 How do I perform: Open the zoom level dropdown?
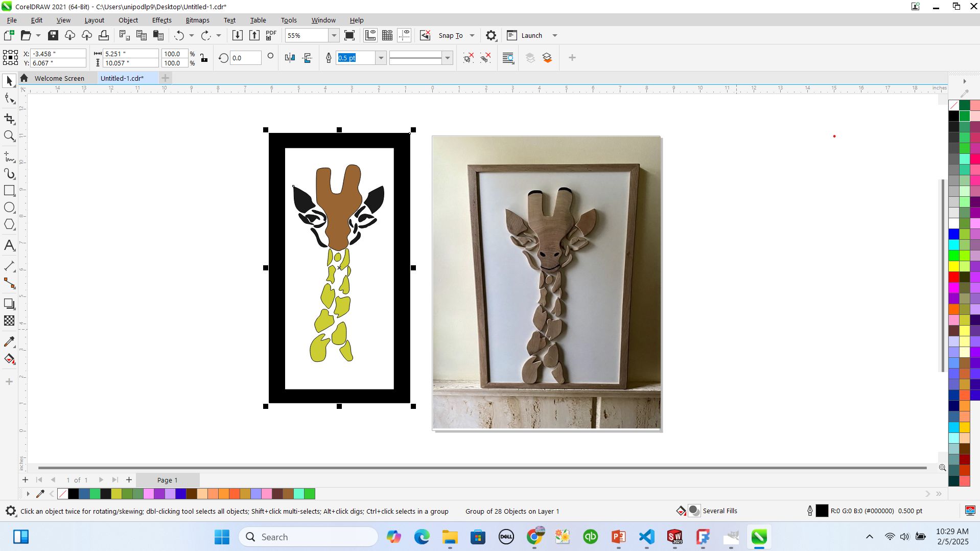[334, 35]
